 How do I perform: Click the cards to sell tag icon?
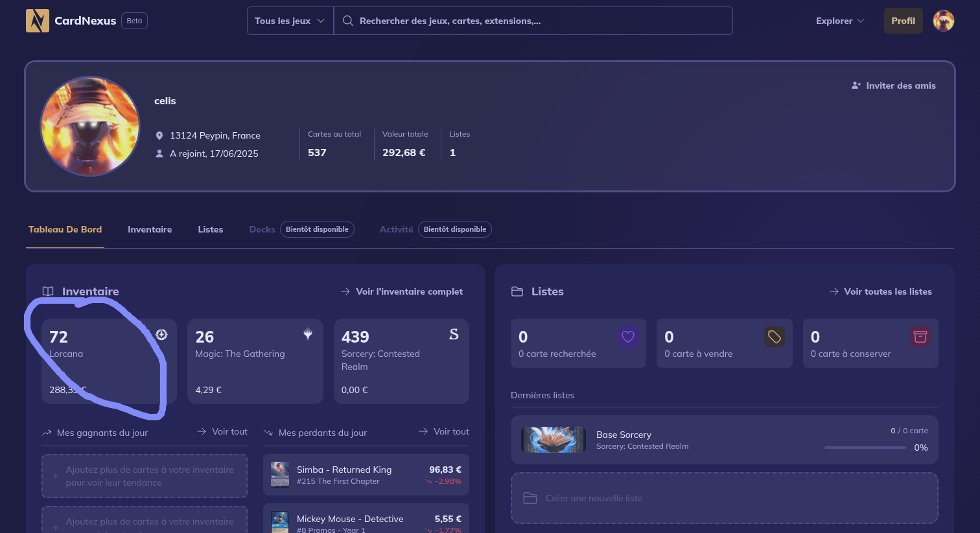pyautogui.click(x=774, y=337)
